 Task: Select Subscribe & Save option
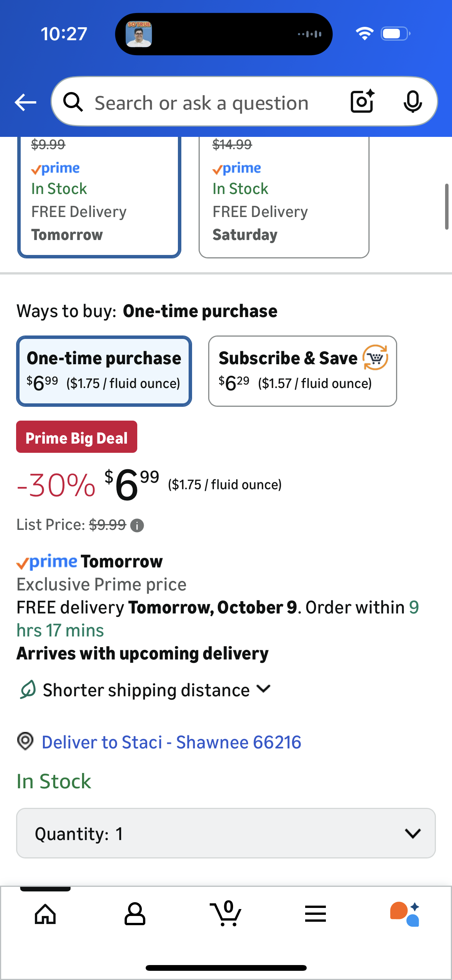pos(302,371)
